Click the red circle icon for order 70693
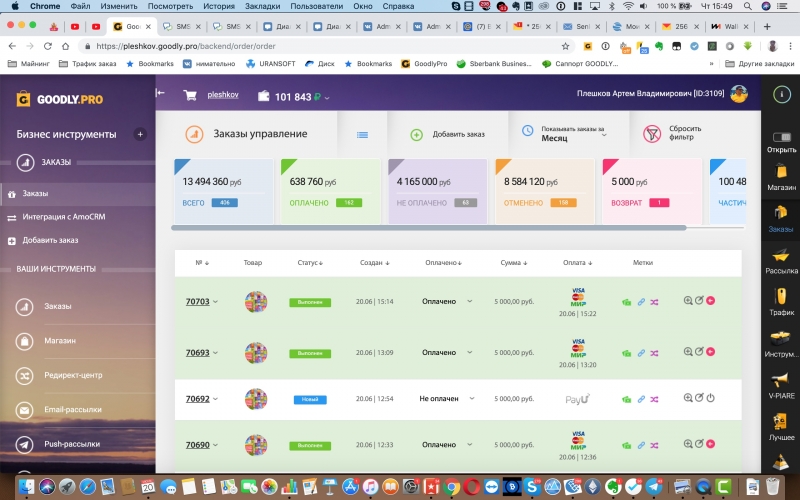 [x=710, y=352]
